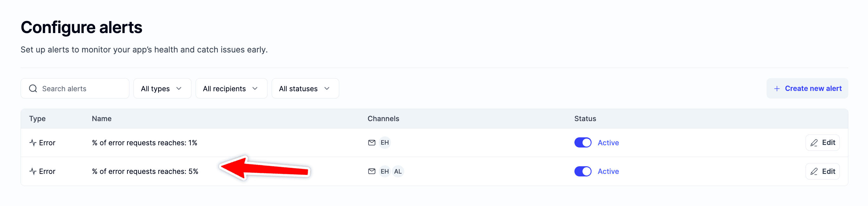
Task: Open the All statuses dropdown
Action: point(305,88)
